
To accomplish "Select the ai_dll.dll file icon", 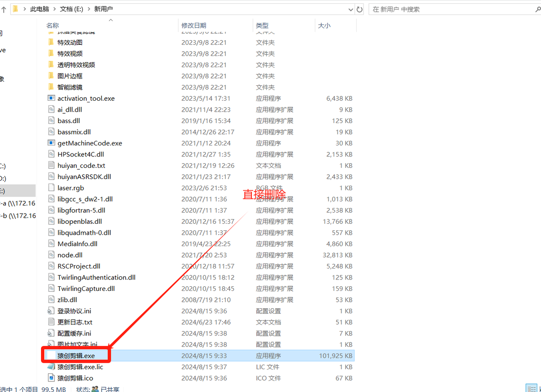I will pos(51,110).
